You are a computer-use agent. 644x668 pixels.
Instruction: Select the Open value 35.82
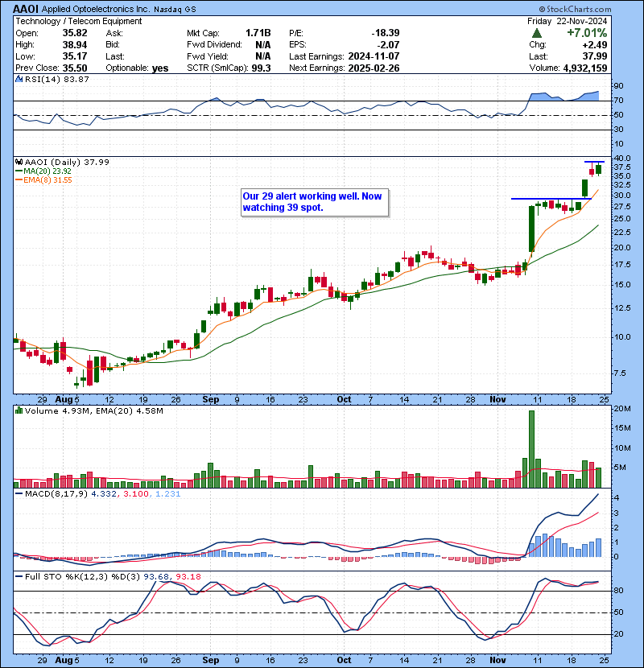(x=75, y=33)
